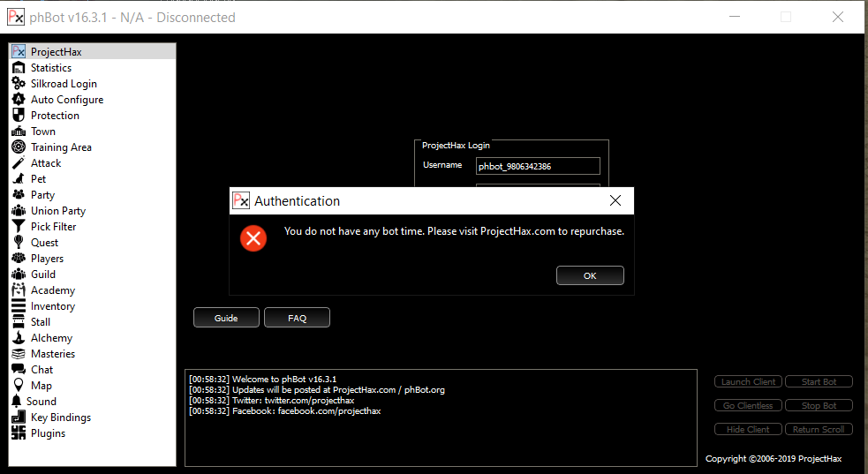The width and height of the screenshot is (868, 474).
Task: Click the FAQ button
Action: pos(297,318)
